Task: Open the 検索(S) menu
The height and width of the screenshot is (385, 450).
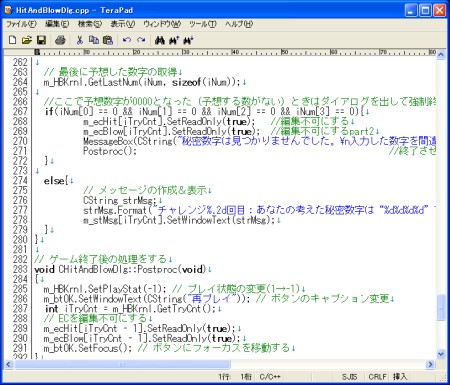Action: pyautogui.click(x=90, y=24)
